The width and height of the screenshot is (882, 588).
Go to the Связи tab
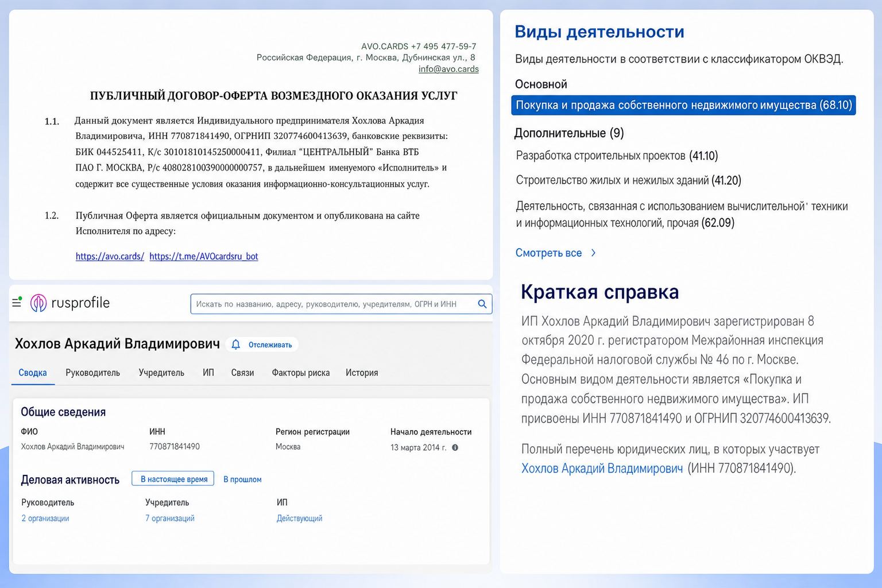click(x=242, y=373)
